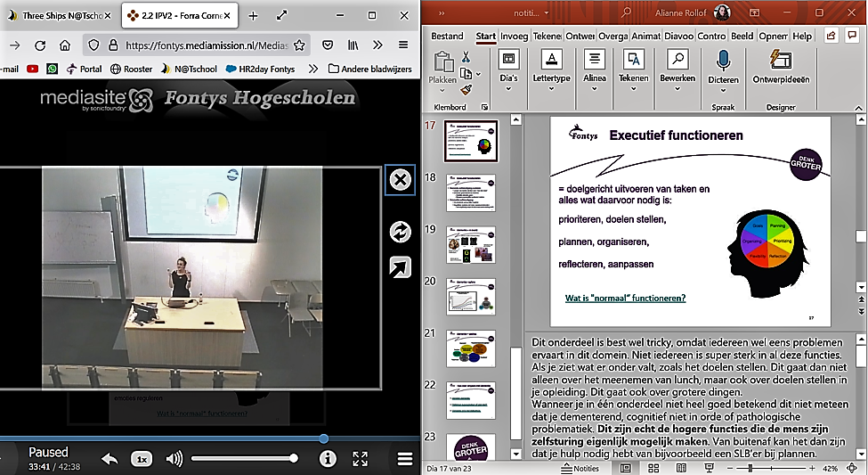Click the jump-back arrow in player
Viewport: 868px width, 475px height.
[110, 459]
